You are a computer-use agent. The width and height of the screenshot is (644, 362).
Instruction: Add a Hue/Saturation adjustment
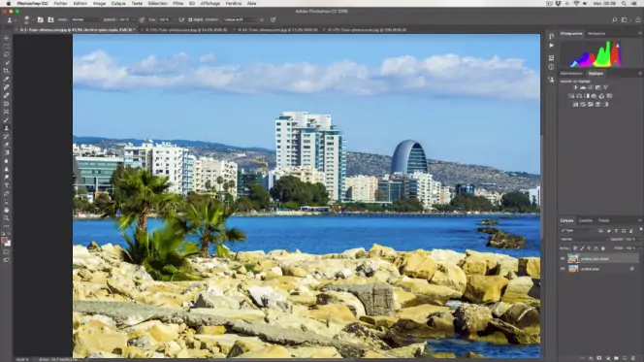[571, 96]
